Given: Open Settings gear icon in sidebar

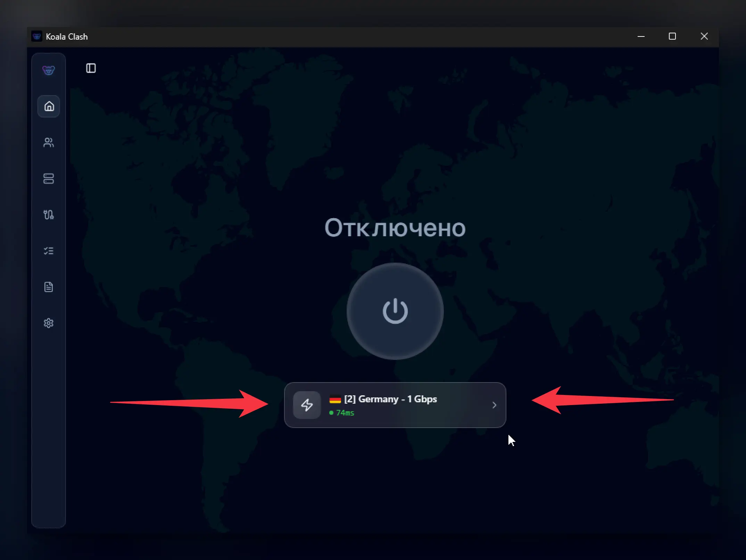Looking at the screenshot, I should (49, 323).
